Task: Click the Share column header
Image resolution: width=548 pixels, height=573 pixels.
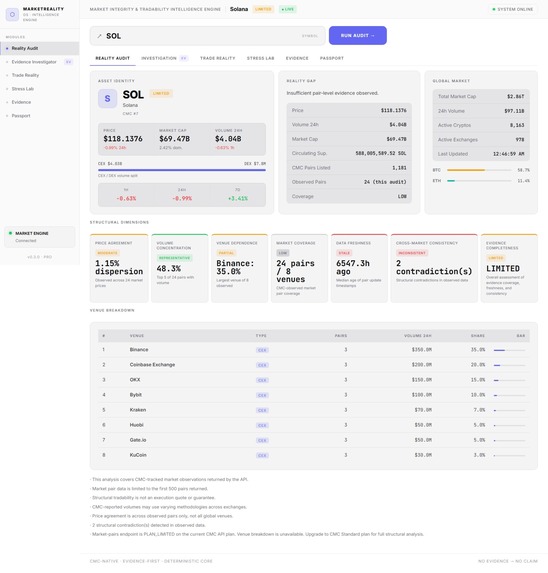Action: coord(478,336)
